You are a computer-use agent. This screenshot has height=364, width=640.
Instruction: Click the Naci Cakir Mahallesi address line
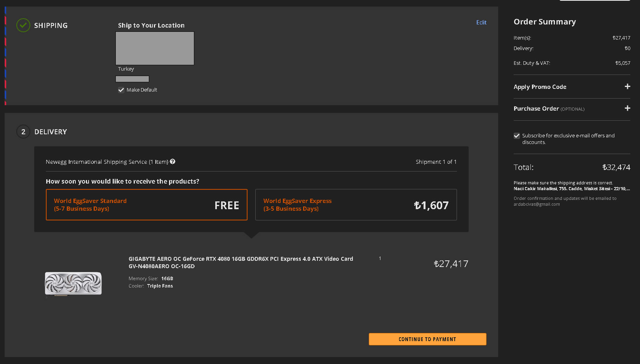point(572,189)
